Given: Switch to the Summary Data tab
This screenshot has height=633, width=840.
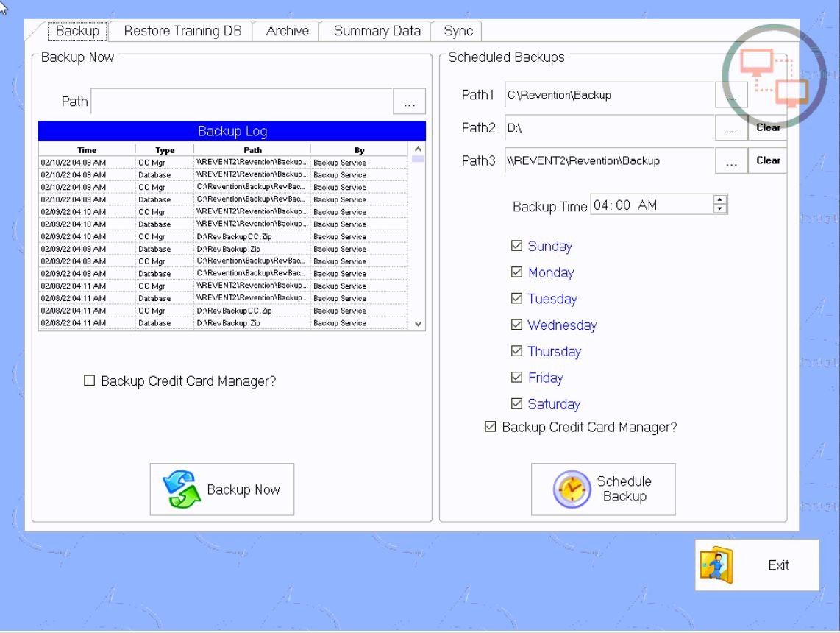Looking at the screenshot, I should (377, 31).
